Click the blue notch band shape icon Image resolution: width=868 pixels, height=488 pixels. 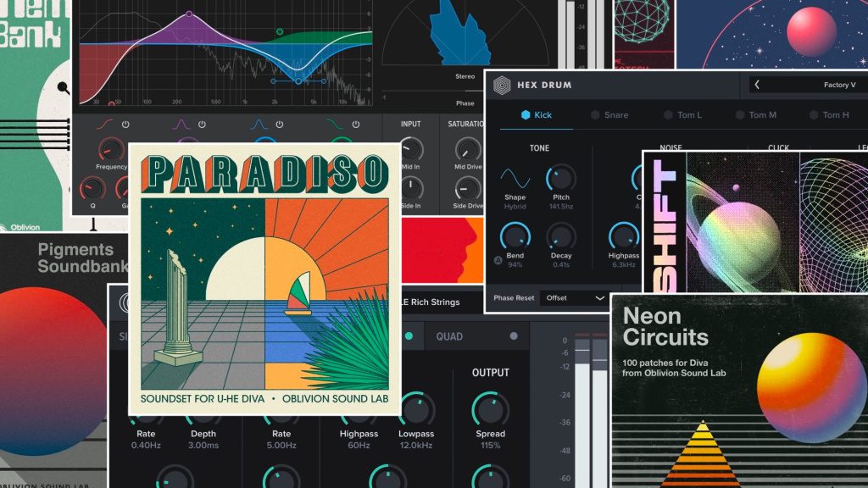click(258, 125)
